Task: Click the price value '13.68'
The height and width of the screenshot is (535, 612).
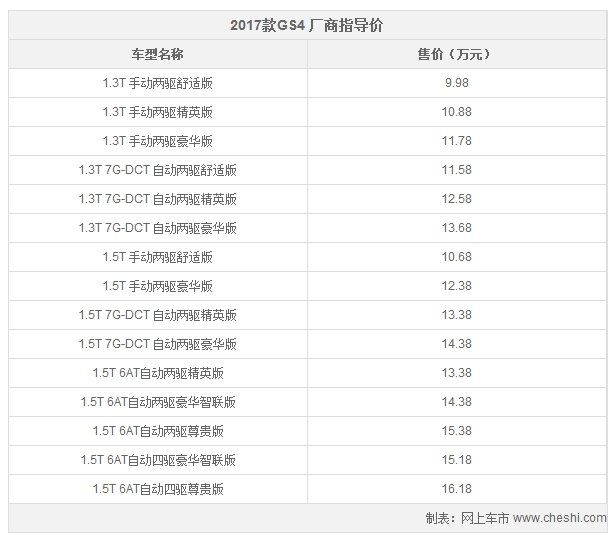Action: [x=457, y=228]
